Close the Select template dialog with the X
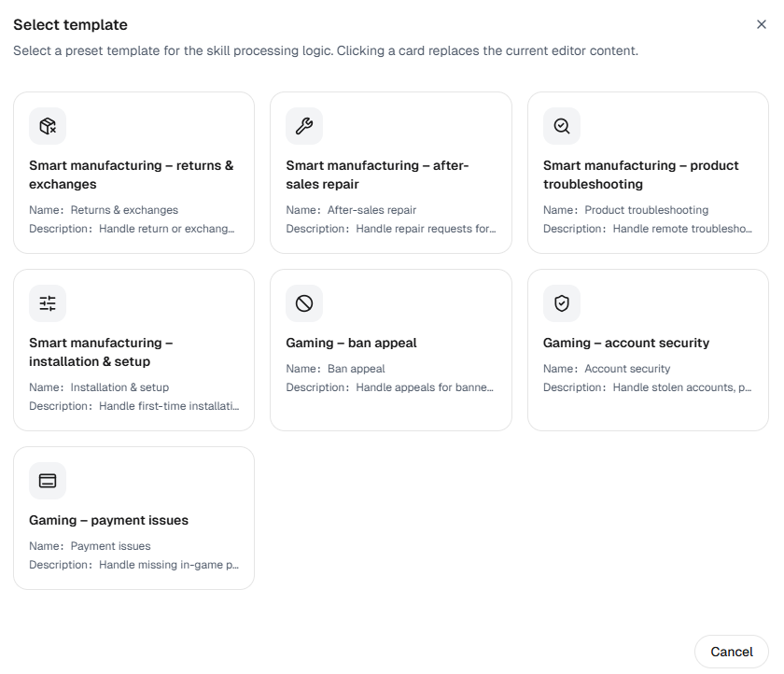 pyautogui.click(x=761, y=24)
